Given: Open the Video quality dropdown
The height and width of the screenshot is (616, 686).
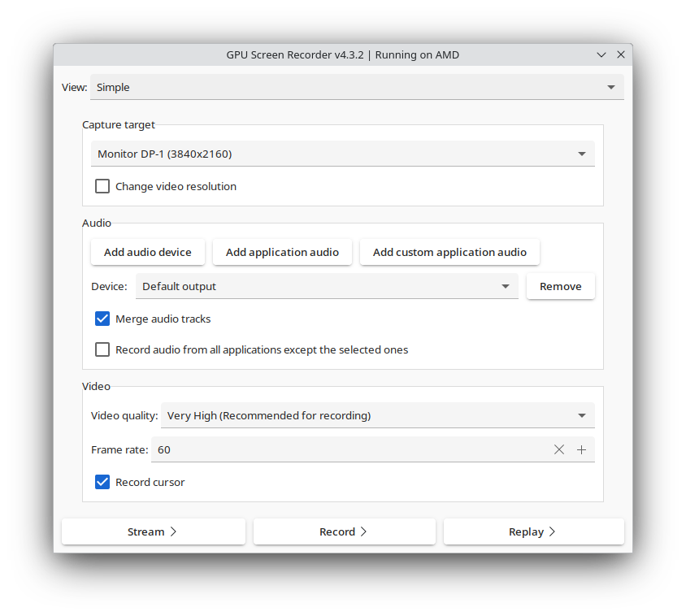Looking at the screenshot, I should click(x=377, y=415).
